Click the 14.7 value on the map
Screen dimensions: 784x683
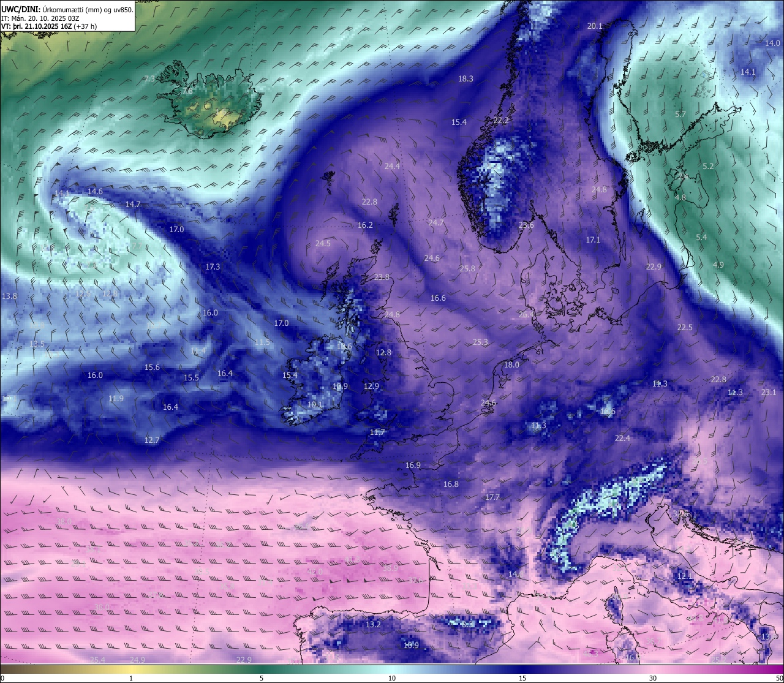coord(133,204)
